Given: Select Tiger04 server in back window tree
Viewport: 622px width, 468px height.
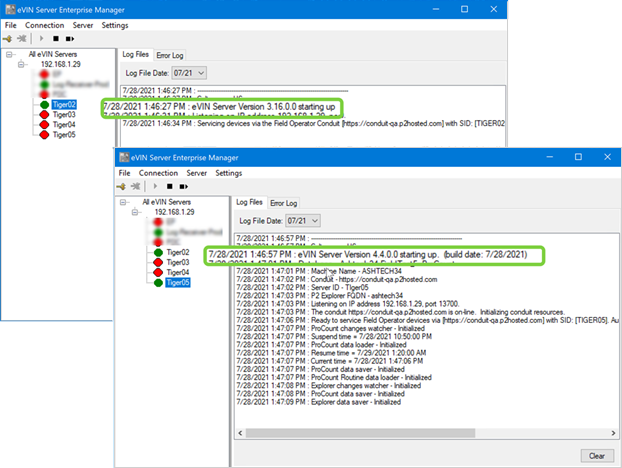Looking at the screenshot, I should coord(64,125).
